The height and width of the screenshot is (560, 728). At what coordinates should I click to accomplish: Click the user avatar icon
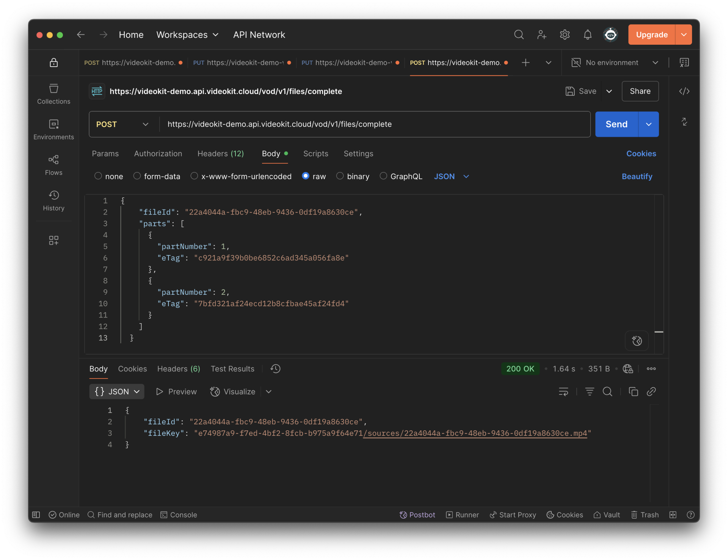(x=610, y=35)
